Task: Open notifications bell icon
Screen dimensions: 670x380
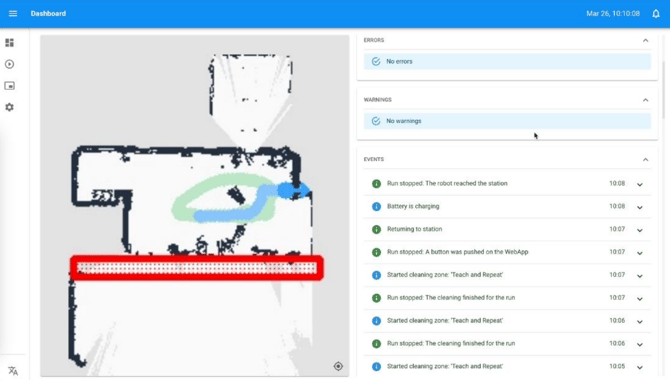Action: tap(656, 14)
